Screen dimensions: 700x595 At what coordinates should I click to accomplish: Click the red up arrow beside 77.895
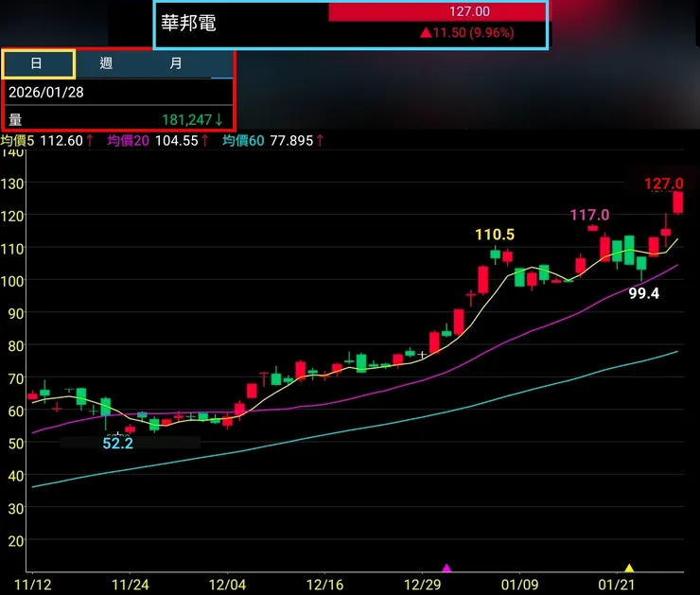click(320, 141)
